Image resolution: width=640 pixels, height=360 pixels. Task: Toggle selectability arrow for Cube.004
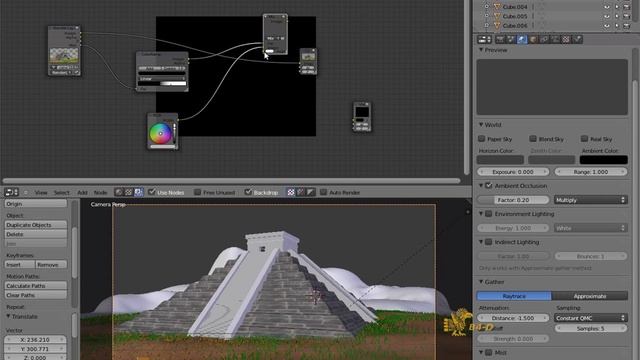tap(617, 7)
